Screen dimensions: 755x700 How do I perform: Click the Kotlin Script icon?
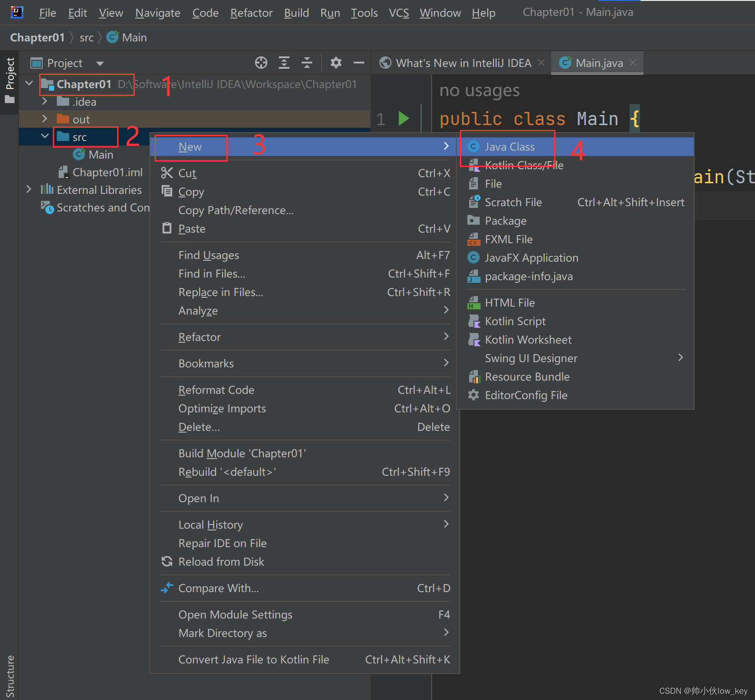474,321
